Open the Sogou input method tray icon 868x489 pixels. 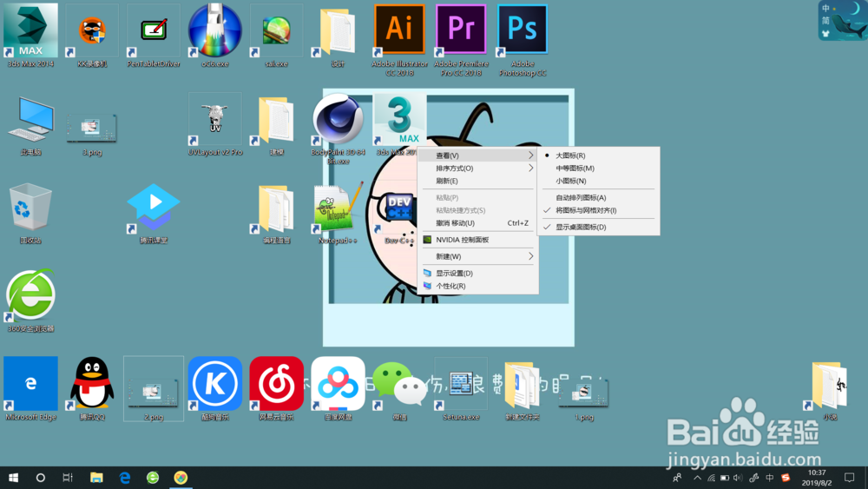point(786,478)
